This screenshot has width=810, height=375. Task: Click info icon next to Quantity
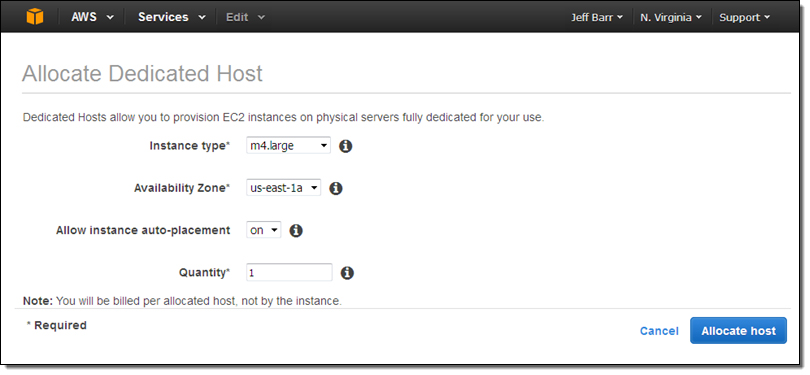[x=347, y=273]
